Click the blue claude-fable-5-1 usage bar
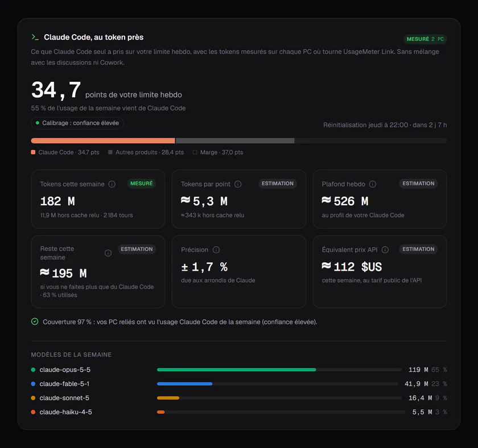 pyautogui.click(x=185, y=384)
